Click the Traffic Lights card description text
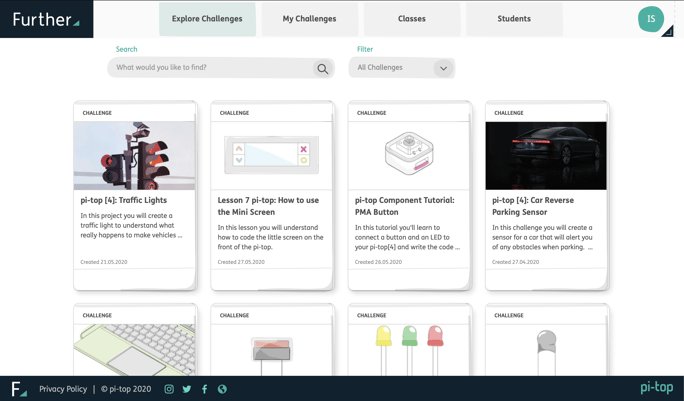This screenshot has height=401, width=684. pos(131,225)
